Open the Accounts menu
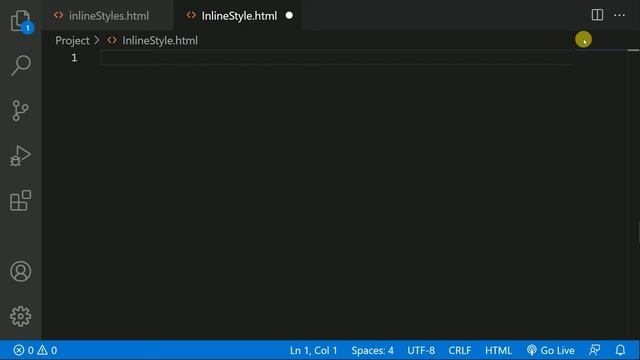The image size is (640, 360). pyautogui.click(x=20, y=271)
